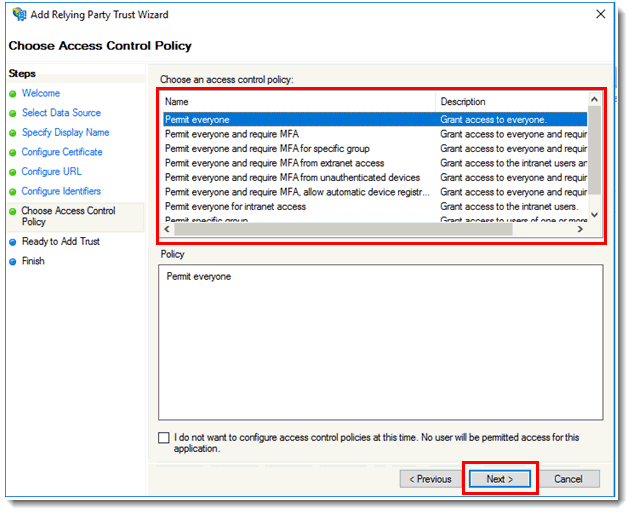Go to the Select Data Source step

point(61,113)
